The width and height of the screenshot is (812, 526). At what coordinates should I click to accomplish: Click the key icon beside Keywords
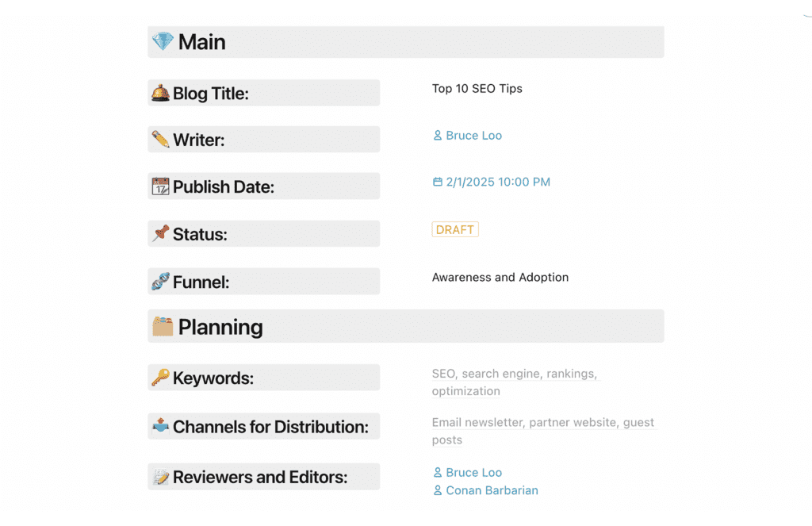click(x=160, y=378)
